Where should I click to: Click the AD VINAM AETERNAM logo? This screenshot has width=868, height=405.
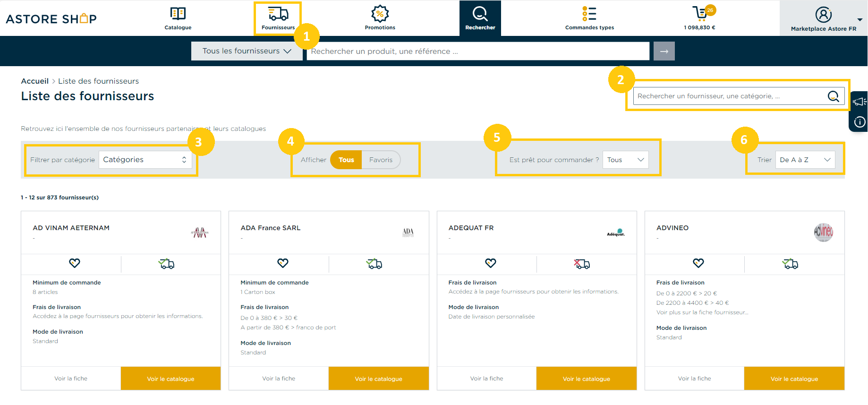click(200, 232)
